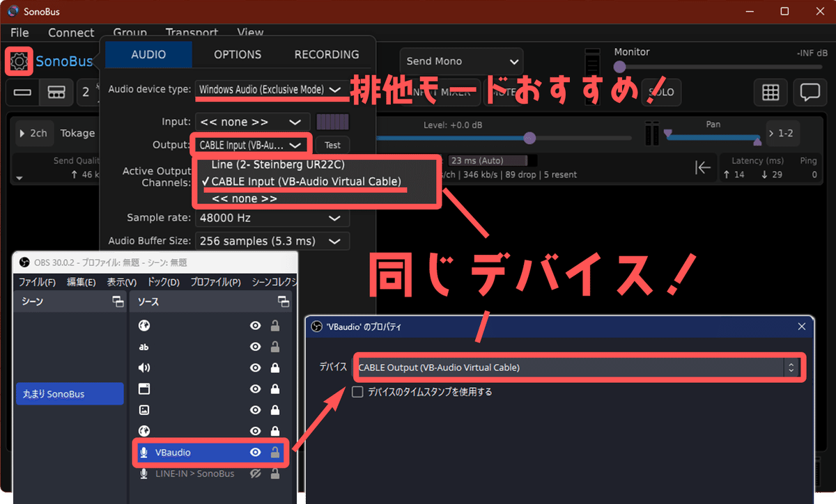This screenshot has width=836, height=504.
Task: Open SonoBus File menu
Action: pos(20,33)
